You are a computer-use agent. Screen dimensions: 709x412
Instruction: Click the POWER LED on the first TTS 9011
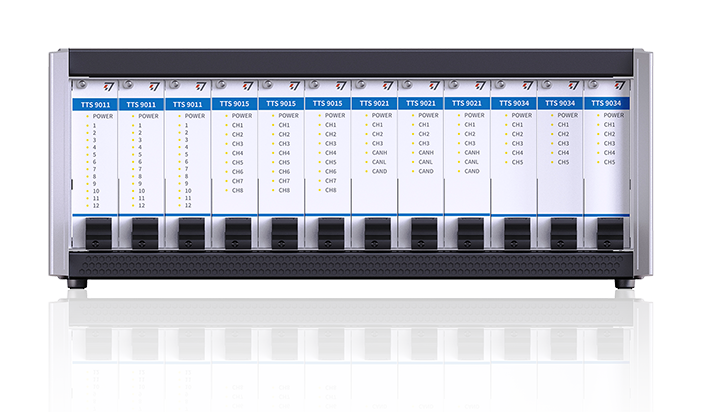coord(87,116)
